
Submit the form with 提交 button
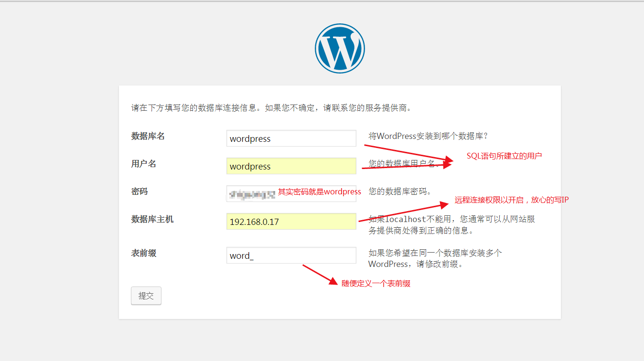(x=146, y=296)
